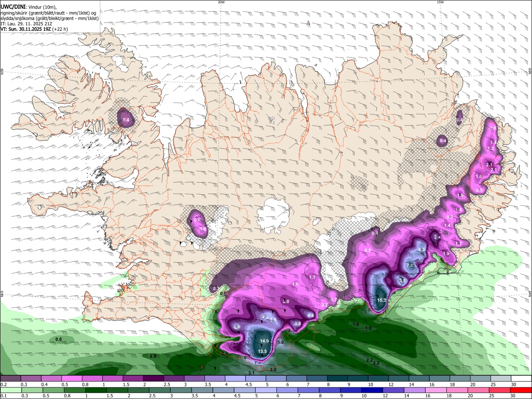Click the 4.4 snowfall value label
This screenshot has width=532, height=399.
(310, 315)
